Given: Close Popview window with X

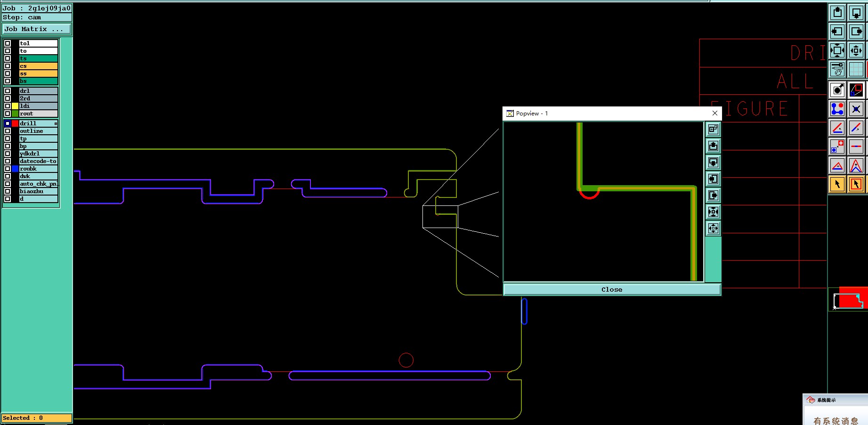Looking at the screenshot, I should pyautogui.click(x=714, y=113).
